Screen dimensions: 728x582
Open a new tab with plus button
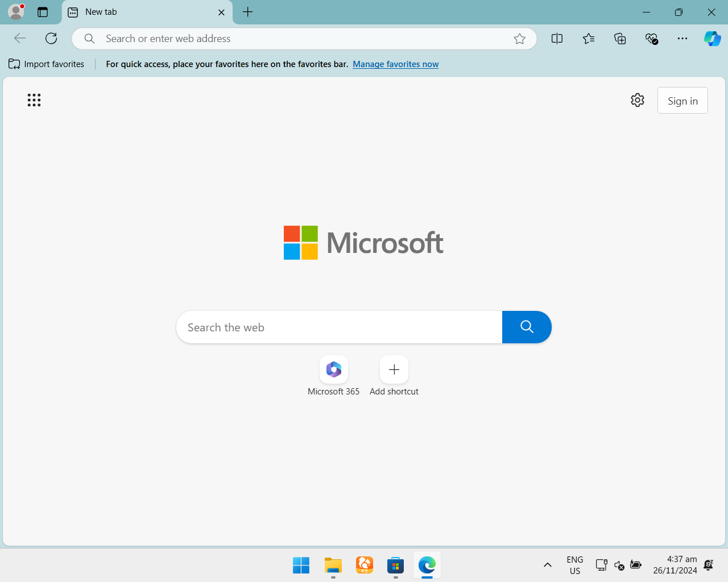pos(248,12)
